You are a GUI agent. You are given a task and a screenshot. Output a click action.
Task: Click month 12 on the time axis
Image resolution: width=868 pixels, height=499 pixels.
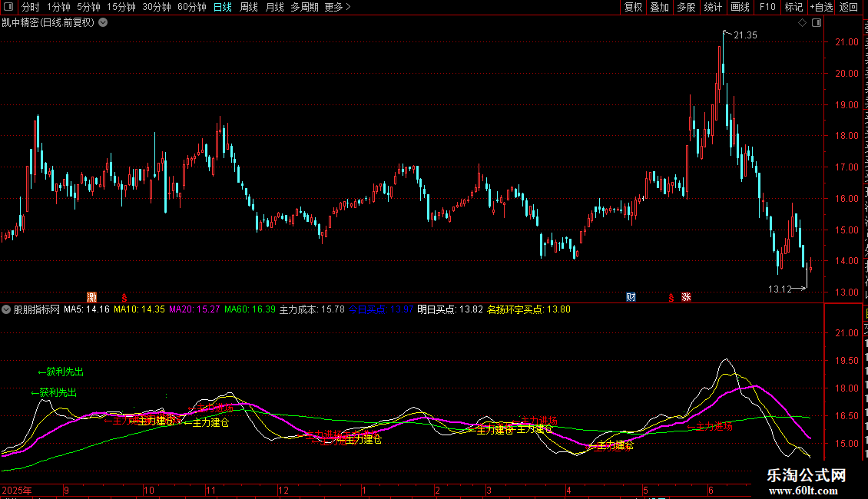283,490
